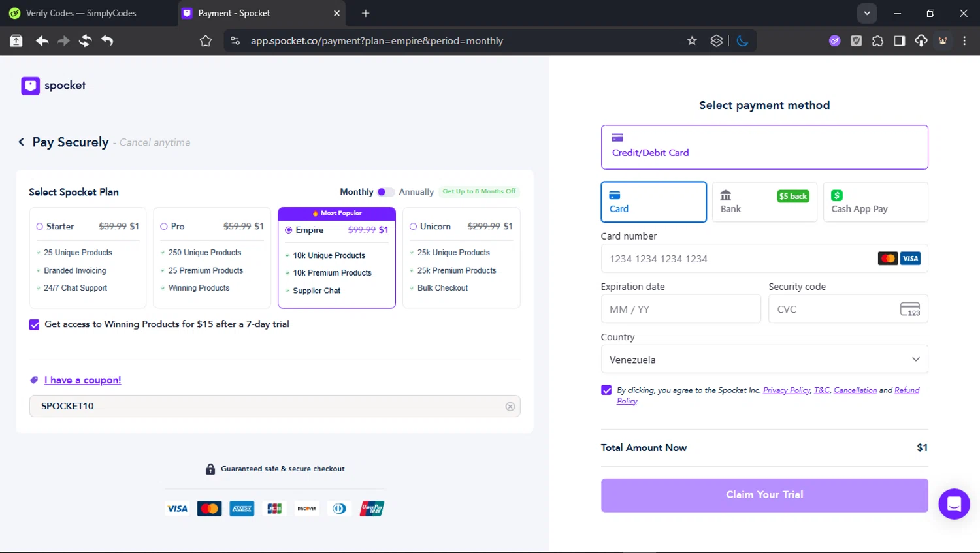The height and width of the screenshot is (553, 980).
Task: Open the Refund Policy link
Action: (x=907, y=390)
